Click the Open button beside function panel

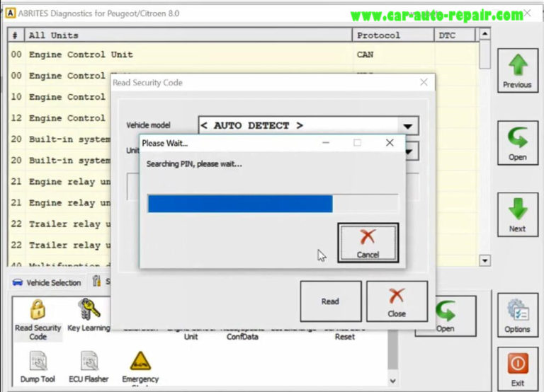coord(445,316)
